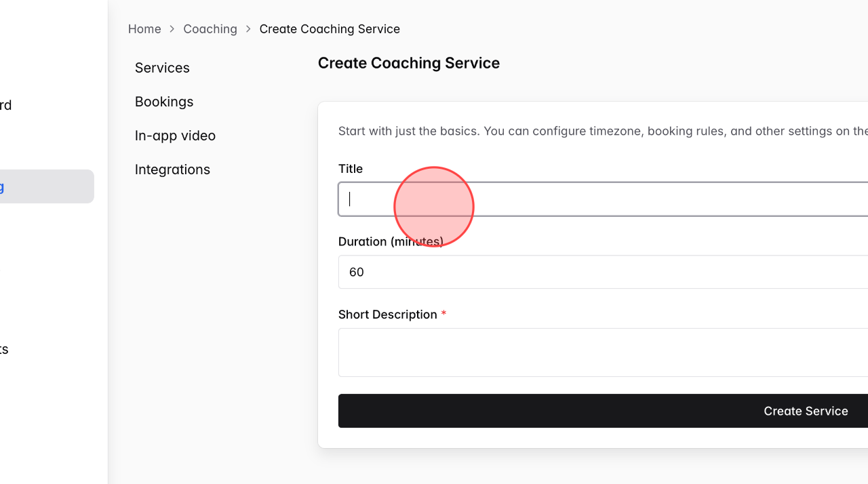Select the In-app video menu item
The image size is (868, 484).
point(175,136)
